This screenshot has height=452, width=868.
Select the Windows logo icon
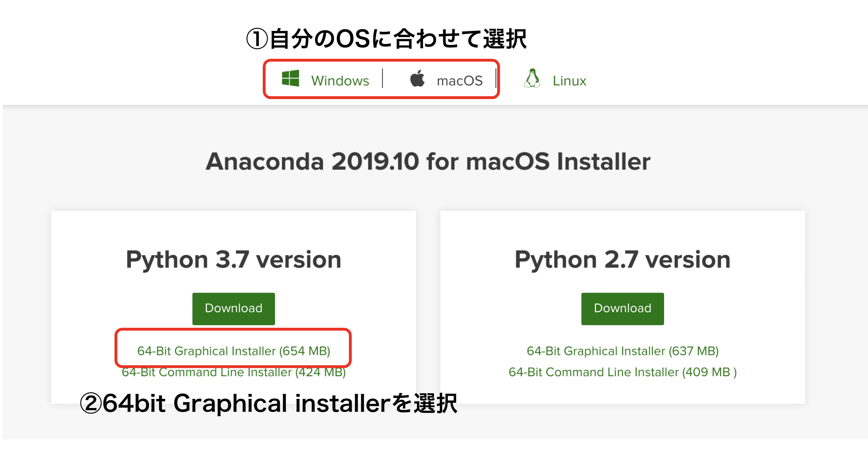coord(290,79)
